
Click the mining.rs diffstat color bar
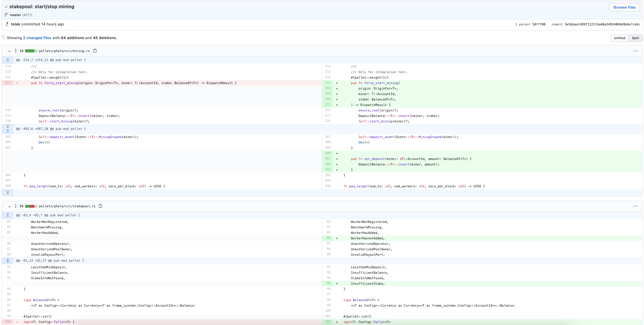tap(31, 51)
